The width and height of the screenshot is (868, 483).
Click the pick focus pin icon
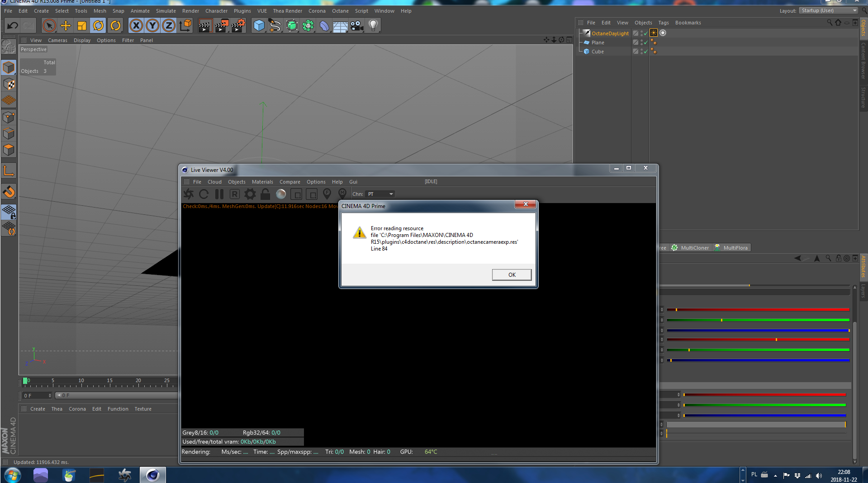click(x=327, y=194)
